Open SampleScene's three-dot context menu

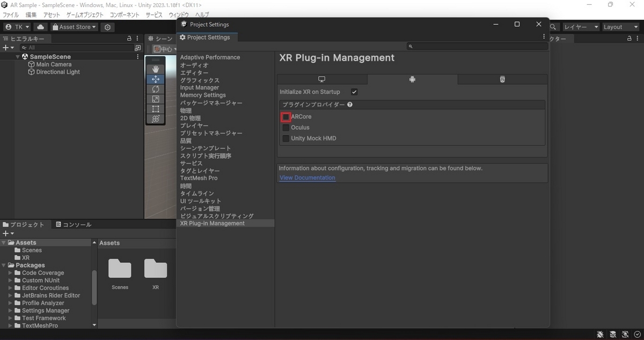click(138, 57)
